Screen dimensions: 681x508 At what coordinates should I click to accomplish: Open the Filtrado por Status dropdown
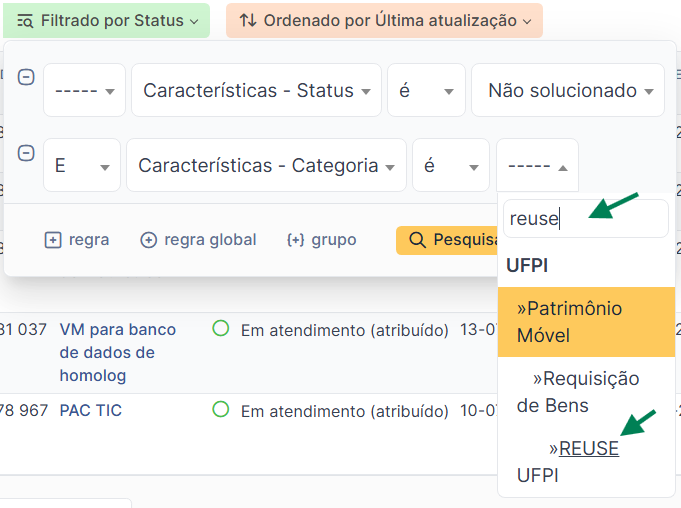106,21
